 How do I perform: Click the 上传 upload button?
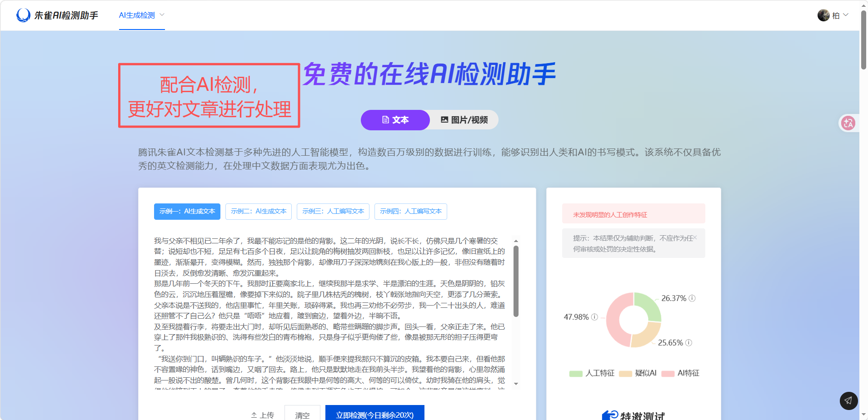click(263, 415)
